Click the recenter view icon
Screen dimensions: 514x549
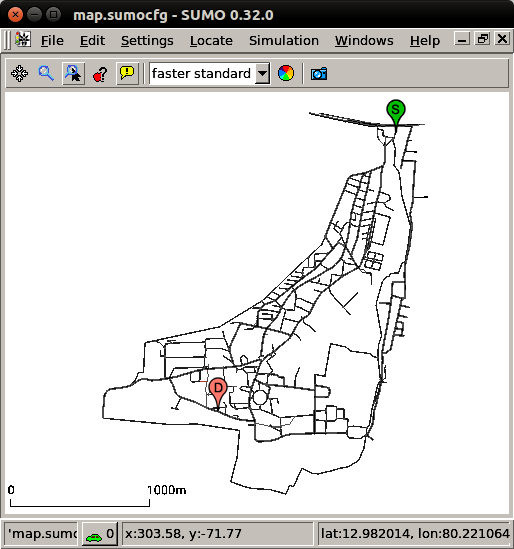[x=20, y=74]
